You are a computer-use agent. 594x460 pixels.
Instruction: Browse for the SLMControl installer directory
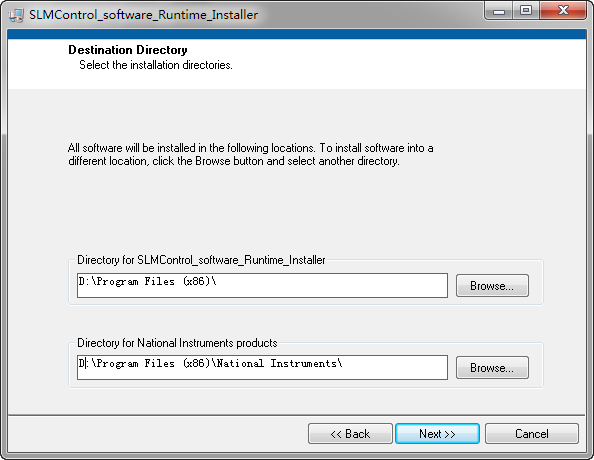click(492, 286)
